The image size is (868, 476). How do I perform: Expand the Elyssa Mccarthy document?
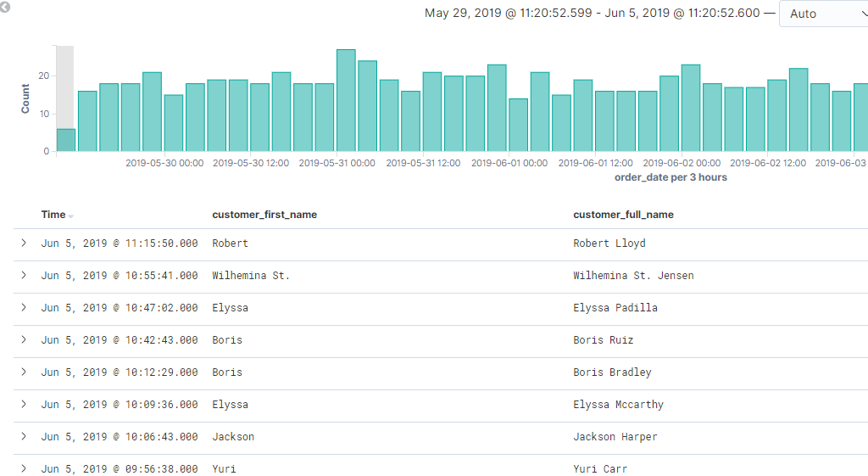click(x=24, y=405)
